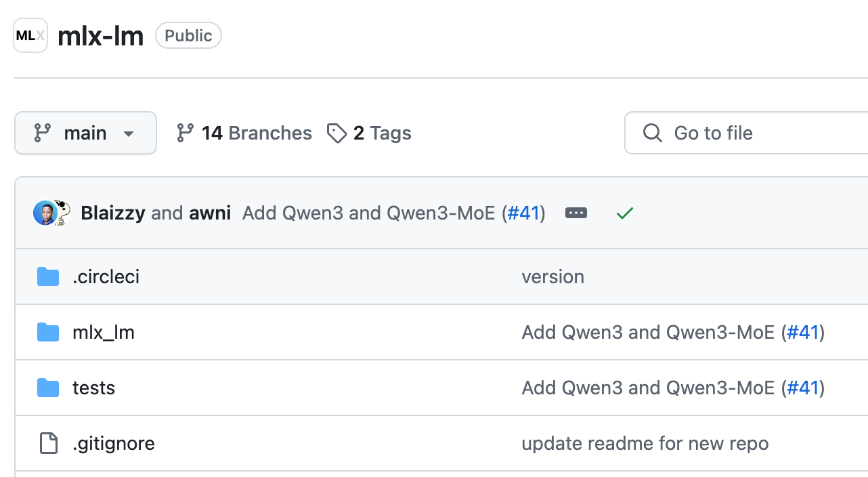Show commit checks via green checkmark
The image size is (868, 477).
624,213
